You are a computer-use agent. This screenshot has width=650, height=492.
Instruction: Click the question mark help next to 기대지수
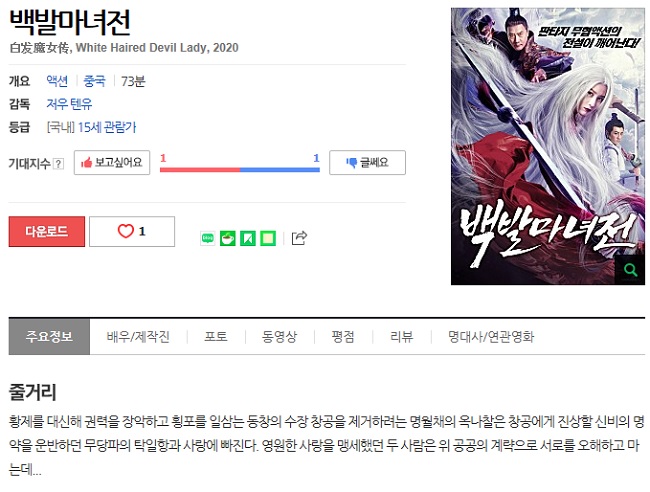(59, 164)
